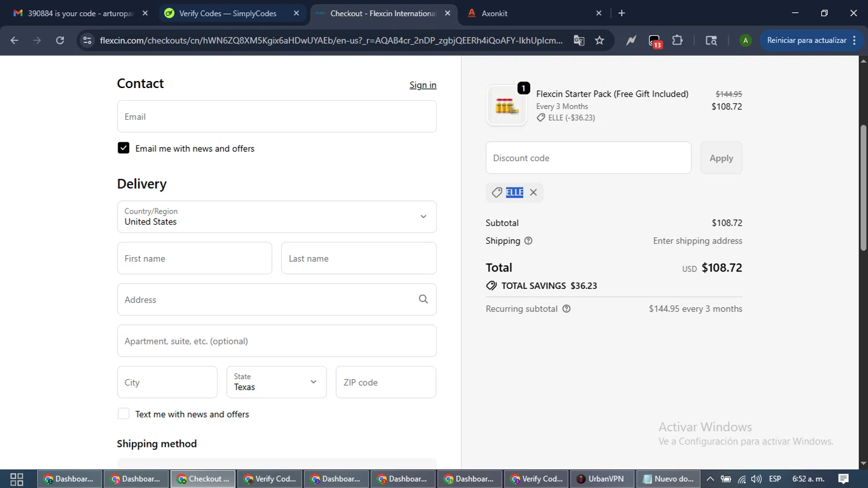The height and width of the screenshot is (488, 868).
Task: Open the State dropdown showing Texas
Action: click(x=277, y=382)
